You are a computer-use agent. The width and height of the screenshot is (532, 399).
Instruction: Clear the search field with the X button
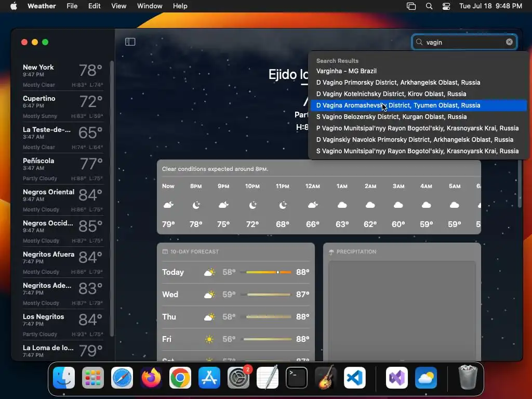[509, 42]
